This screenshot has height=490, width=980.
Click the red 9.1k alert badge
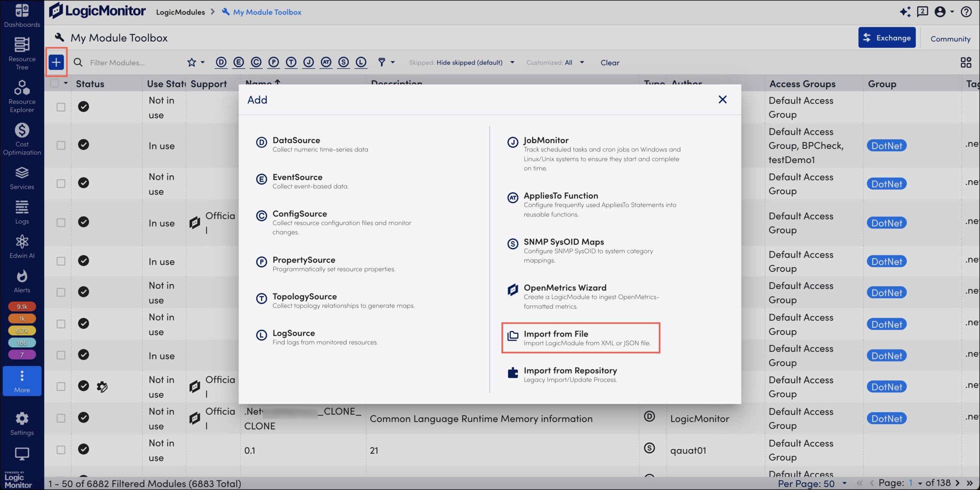pos(22,306)
